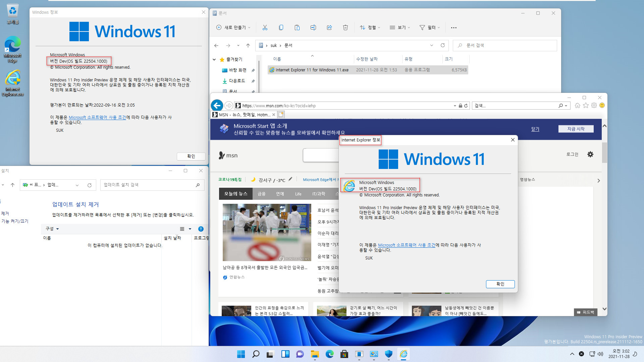
Task: Refresh the page in Internet Explorer address bar
Action: tap(466, 106)
